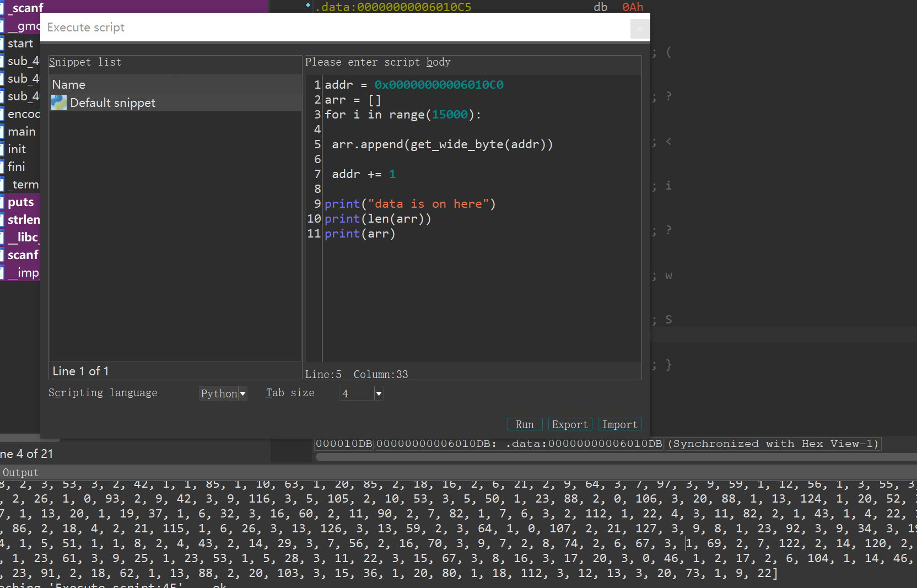Click the Python icon beside Default snippet
The image size is (917, 588).
click(x=59, y=103)
